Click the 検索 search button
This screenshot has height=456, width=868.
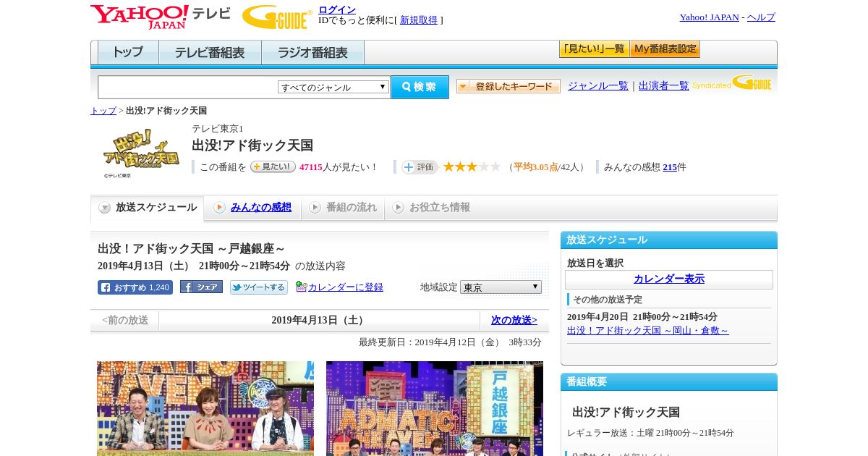(420, 87)
